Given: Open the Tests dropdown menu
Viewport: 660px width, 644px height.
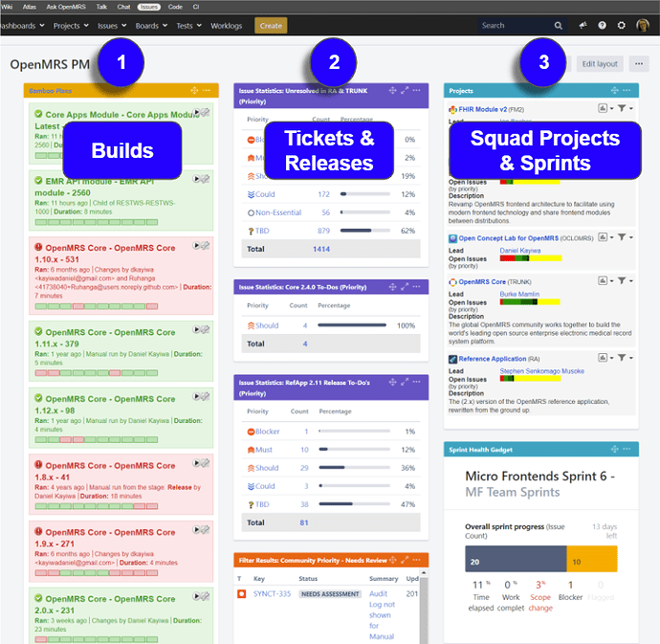Looking at the screenshot, I should 188,26.
